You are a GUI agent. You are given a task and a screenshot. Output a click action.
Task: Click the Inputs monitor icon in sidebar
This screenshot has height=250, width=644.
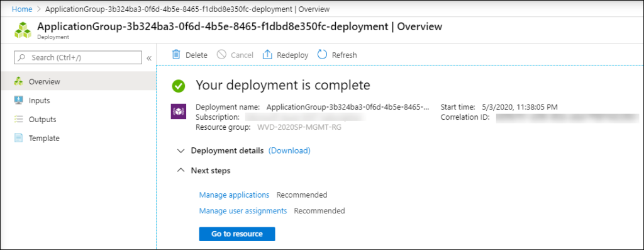pos(18,100)
